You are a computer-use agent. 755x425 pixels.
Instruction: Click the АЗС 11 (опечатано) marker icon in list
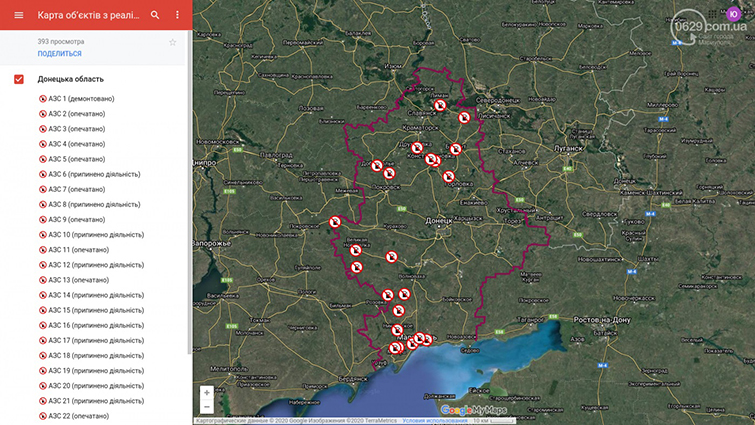point(43,250)
